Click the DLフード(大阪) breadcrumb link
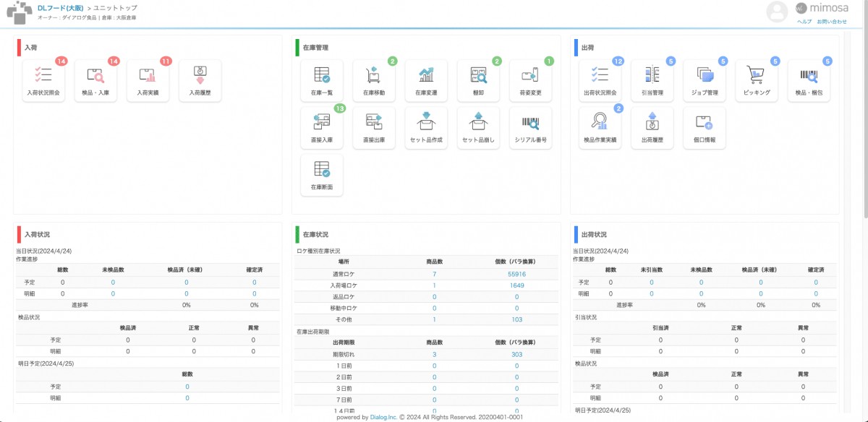The height and width of the screenshot is (422, 868). [61, 9]
